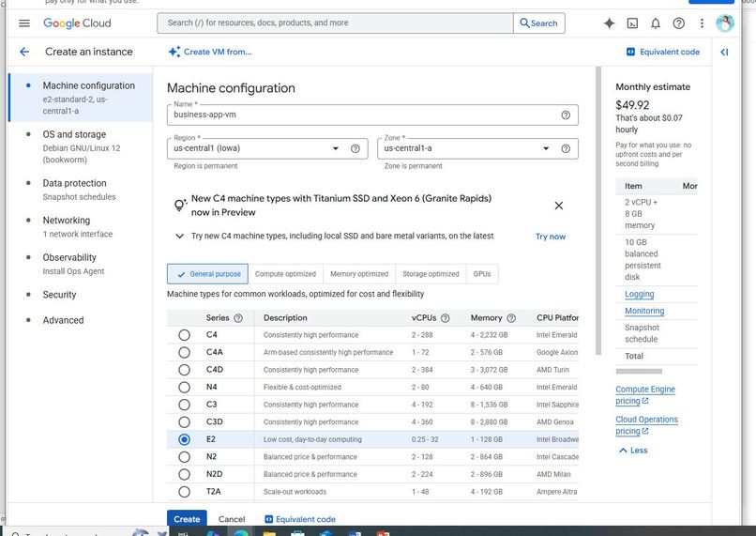Open Cloud Operations pricing link

[x=646, y=425]
